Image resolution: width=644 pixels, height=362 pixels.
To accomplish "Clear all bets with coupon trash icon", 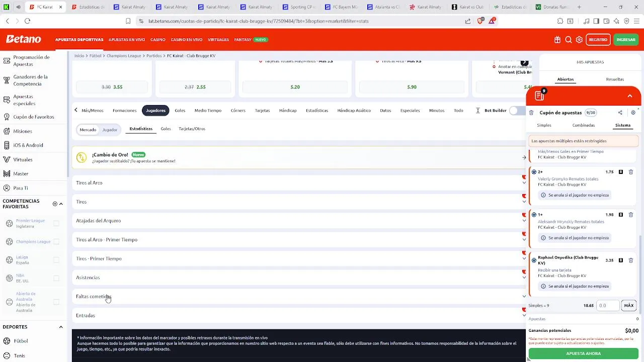I will [x=531, y=113].
